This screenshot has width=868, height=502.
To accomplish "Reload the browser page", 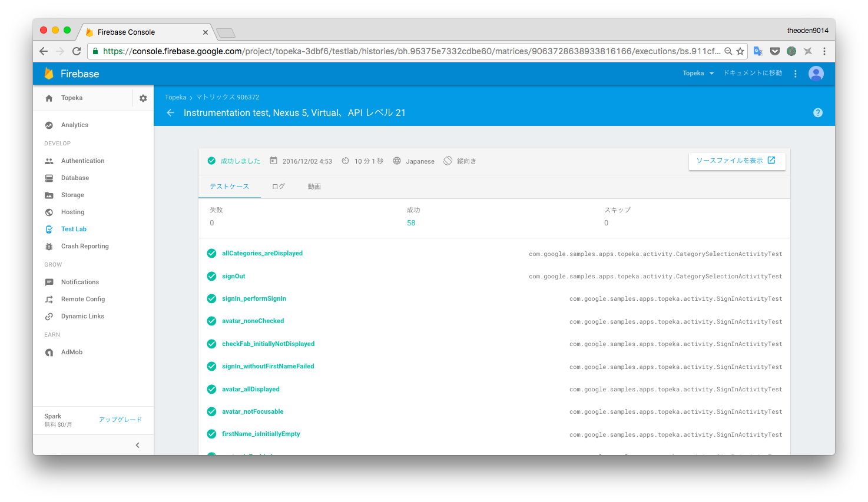I will [x=77, y=51].
